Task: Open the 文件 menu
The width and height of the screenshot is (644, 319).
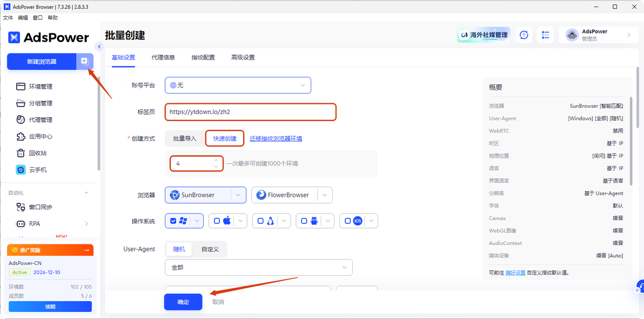Action: point(8,18)
